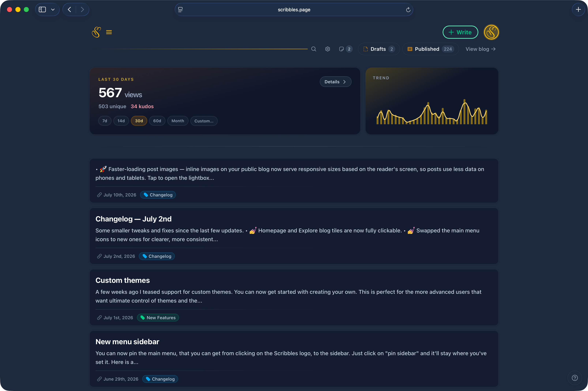The height and width of the screenshot is (391, 588).
Task: Open the user avatar in header
Action: click(x=491, y=32)
